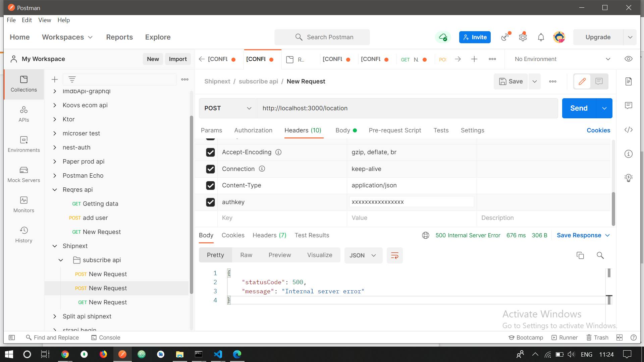Viewport: 644px width, 362px height.
Task: Switch to the Headers tab
Action: 302,130
